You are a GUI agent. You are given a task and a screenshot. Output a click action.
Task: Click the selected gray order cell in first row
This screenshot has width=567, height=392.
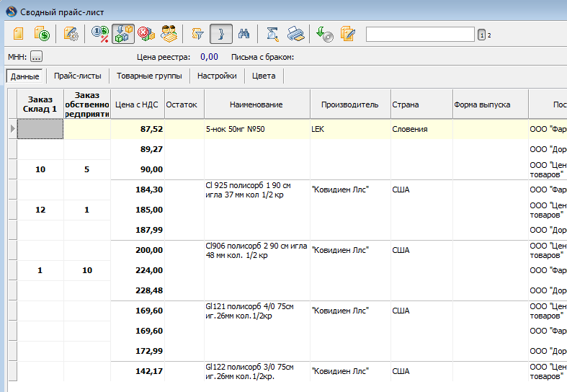click(x=40, y=129)
